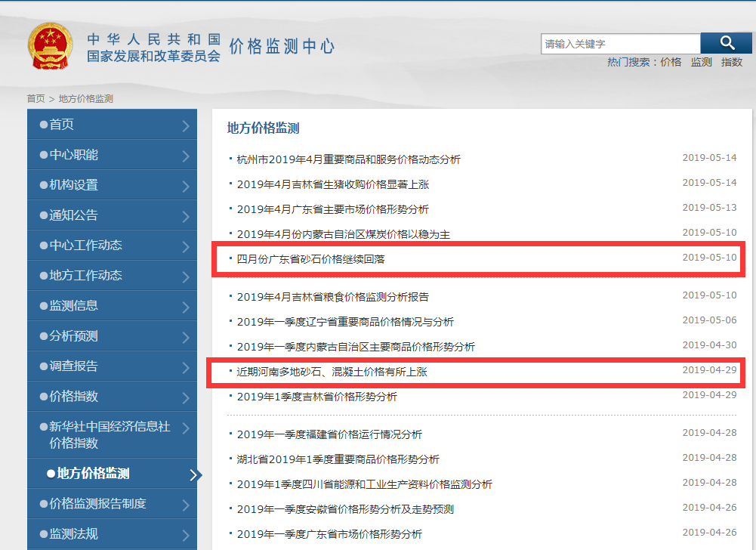
Task: Expand the 分析预测 sidebar section
Action: pyautogui.click(x=73, y=336)
